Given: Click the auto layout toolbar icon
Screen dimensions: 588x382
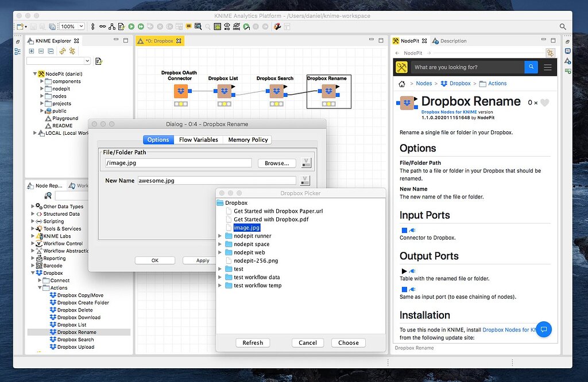Looking at the screenshot, I should (112, 26).
